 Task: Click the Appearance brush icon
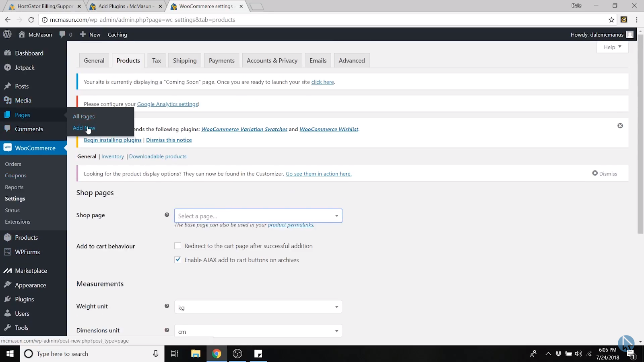click(x=8, y=285)
